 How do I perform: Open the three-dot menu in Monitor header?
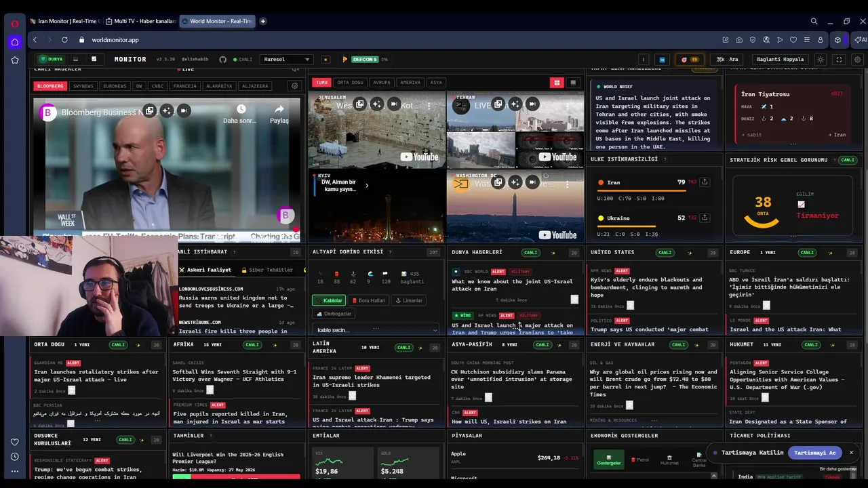click(x=644, y=60)
